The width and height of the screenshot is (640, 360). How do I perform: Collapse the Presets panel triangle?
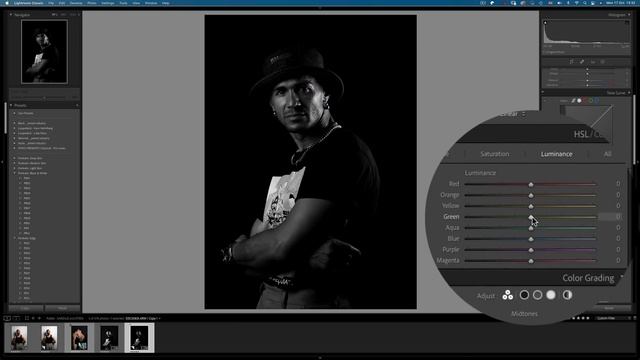pyautogui.click(x=11, y=105)
